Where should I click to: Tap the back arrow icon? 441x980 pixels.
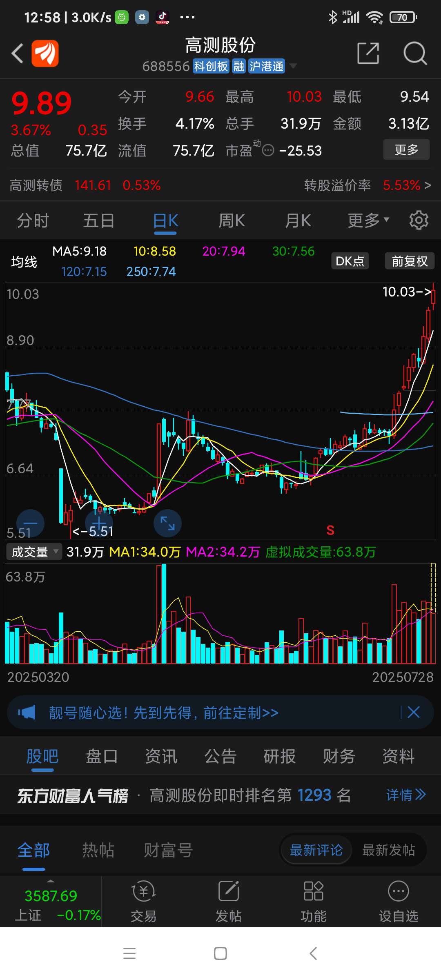coord(18,53)
